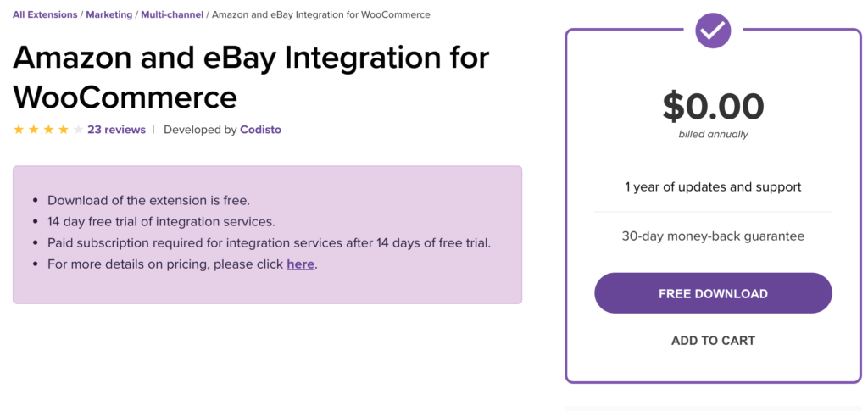Viewport: 868px width, 411px height.
Task: Click Add to Cart
Action: pos(713,341)
